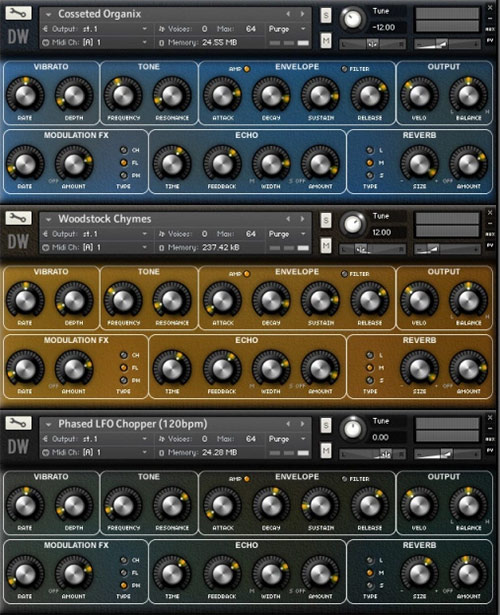Select PH modulation type in Cosseted Organix
The image size is (500, 615).
124,175
